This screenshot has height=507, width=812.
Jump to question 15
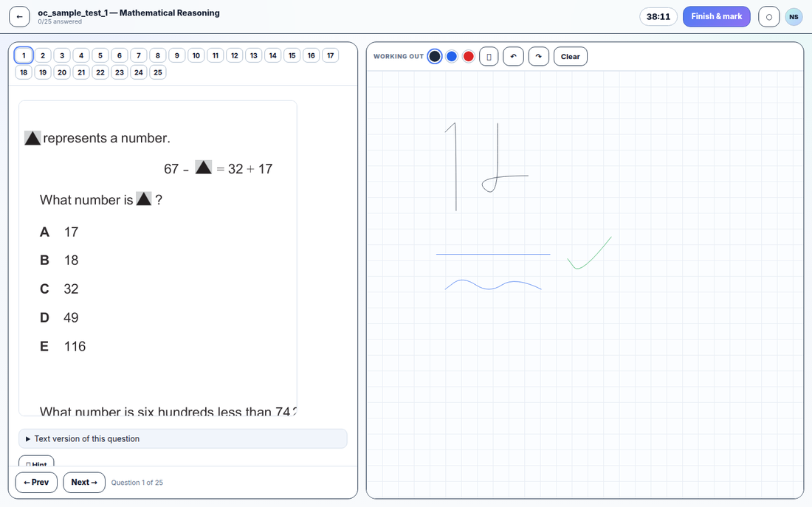(x=292, y=55)
